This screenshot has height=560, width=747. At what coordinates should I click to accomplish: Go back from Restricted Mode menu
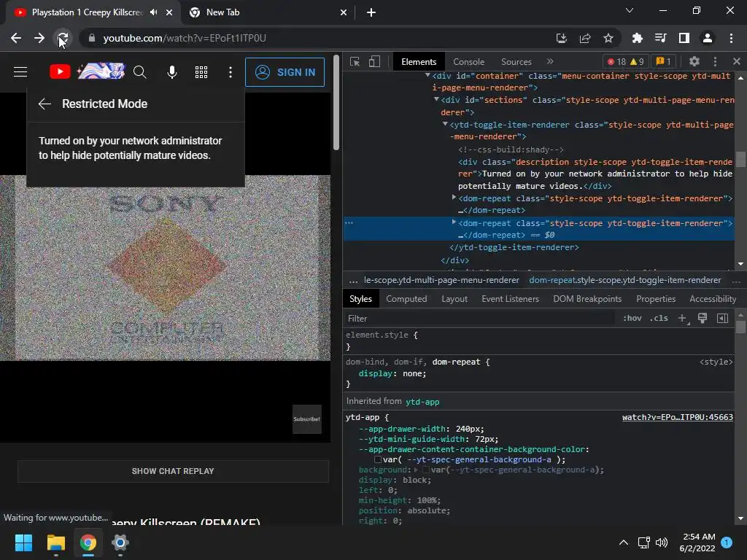click(44, 104)
